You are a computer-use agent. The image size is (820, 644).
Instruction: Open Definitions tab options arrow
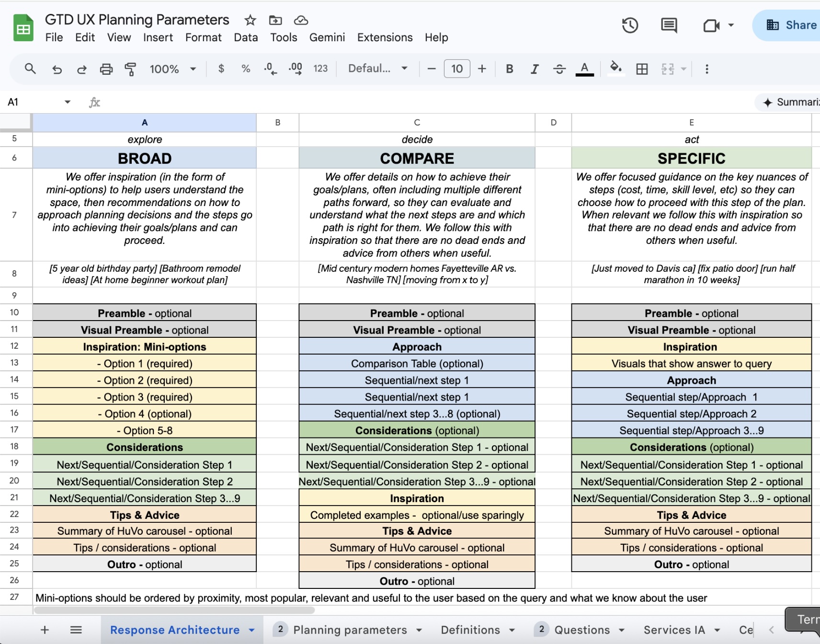click(512, 630)
